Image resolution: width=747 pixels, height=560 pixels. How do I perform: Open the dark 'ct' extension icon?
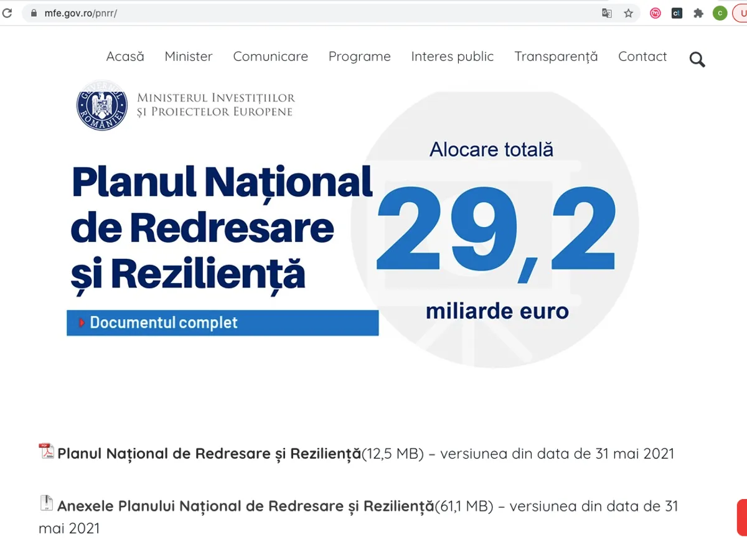click(x=677, y=13)
